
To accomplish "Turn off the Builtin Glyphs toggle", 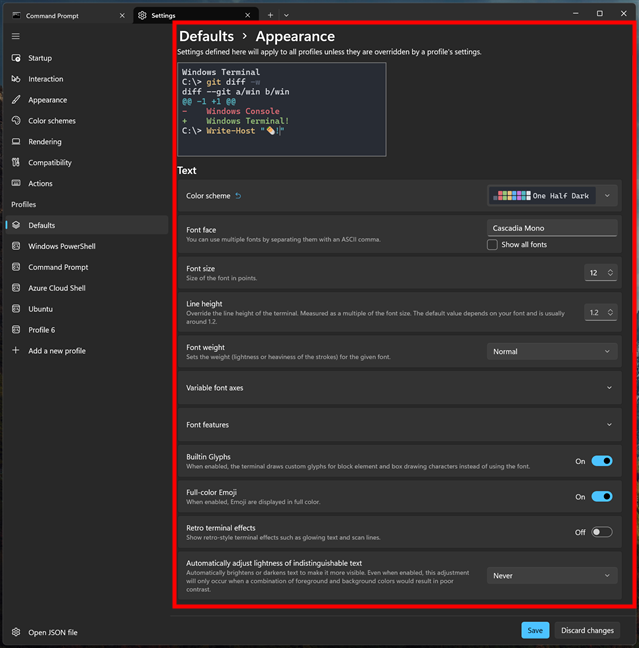I will pyautogui.click(x=602, y=461).
